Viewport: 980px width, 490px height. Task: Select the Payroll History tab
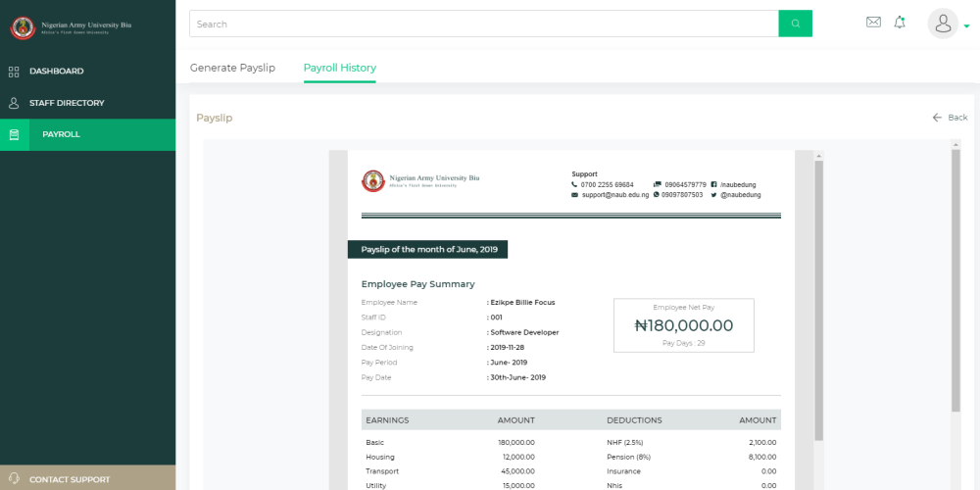coord(340,68)
